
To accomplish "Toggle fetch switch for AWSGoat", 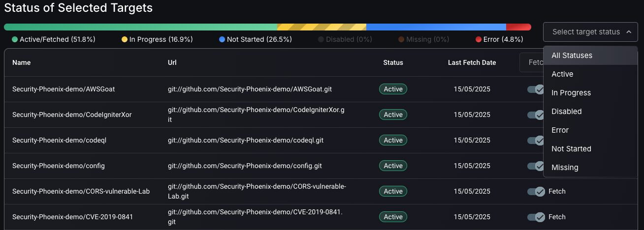I will pos(535,89).
